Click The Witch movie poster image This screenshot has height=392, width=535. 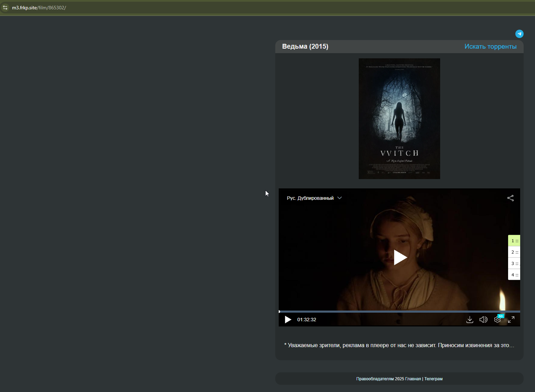[x=399, y=118]
